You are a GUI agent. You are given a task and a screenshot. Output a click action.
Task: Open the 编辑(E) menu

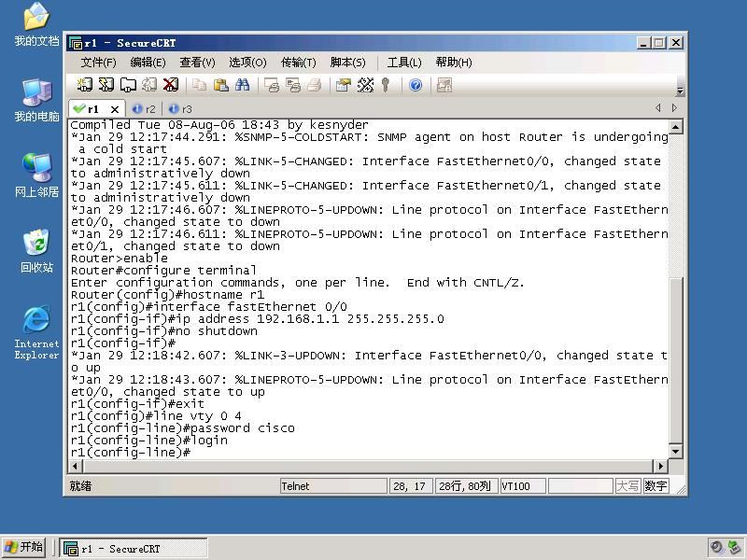[148, 63]
